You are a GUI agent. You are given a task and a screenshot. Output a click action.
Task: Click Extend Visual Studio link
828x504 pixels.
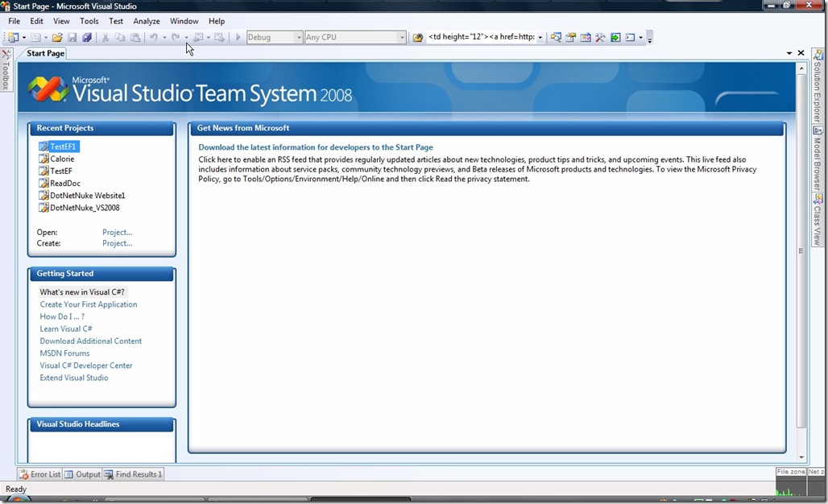(x=74, y=378)
